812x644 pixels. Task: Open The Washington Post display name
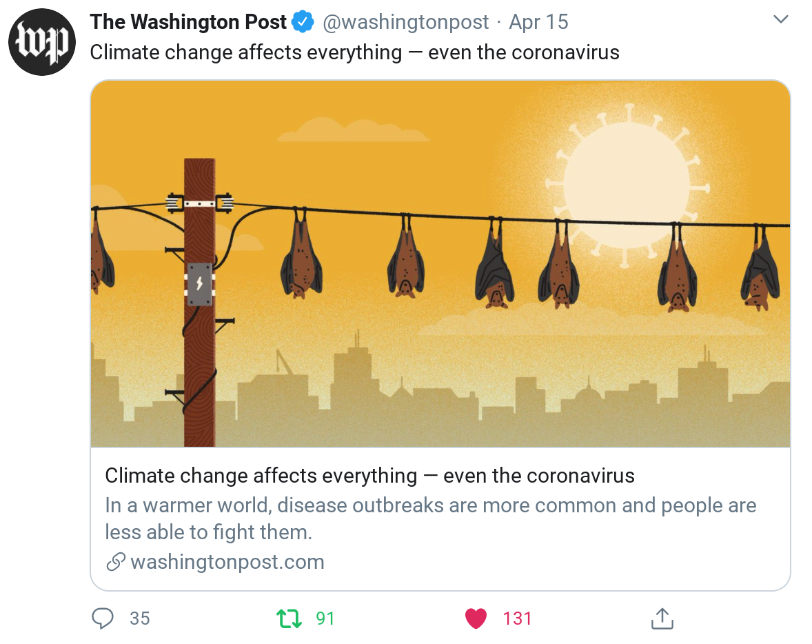coord(187,22)
